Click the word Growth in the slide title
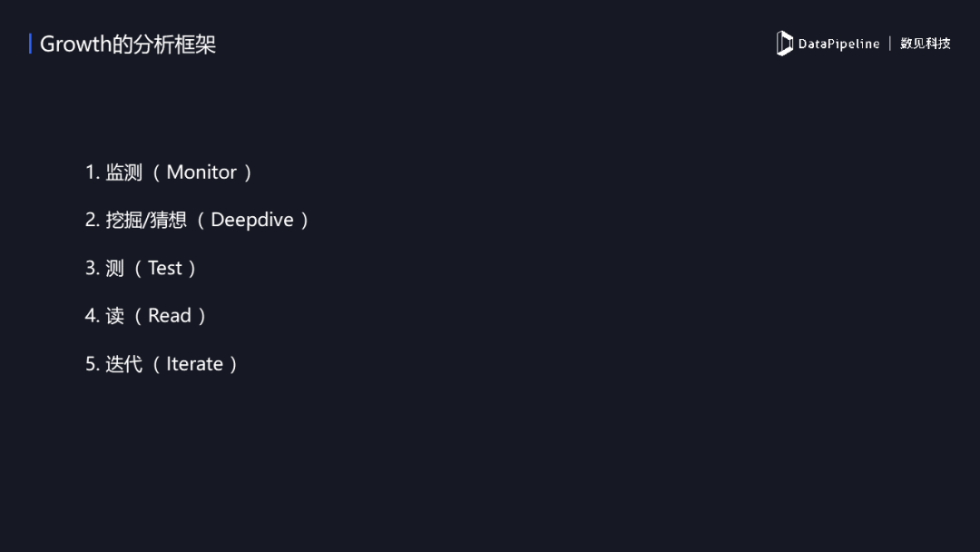The image size is (980, 552). (x=75, y=44)
